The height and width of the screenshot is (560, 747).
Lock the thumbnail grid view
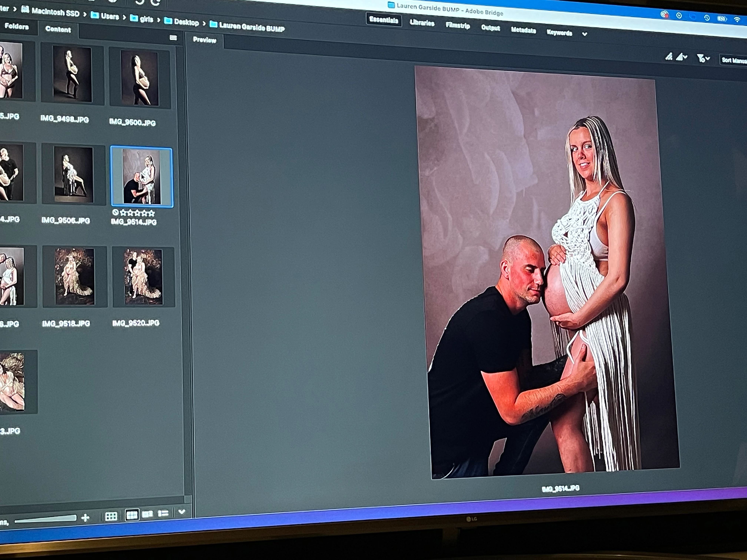pyautogui.click(x=111, y=516)
